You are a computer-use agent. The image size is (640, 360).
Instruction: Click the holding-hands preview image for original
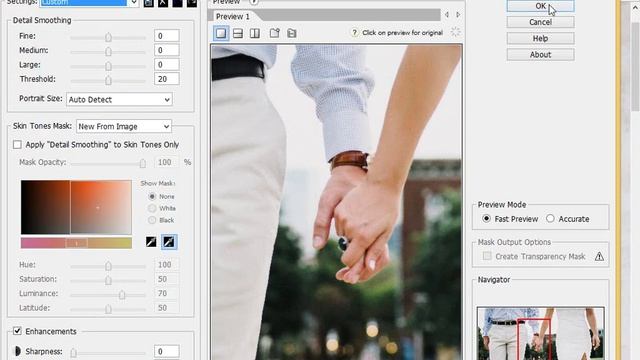tap(337, 202)
